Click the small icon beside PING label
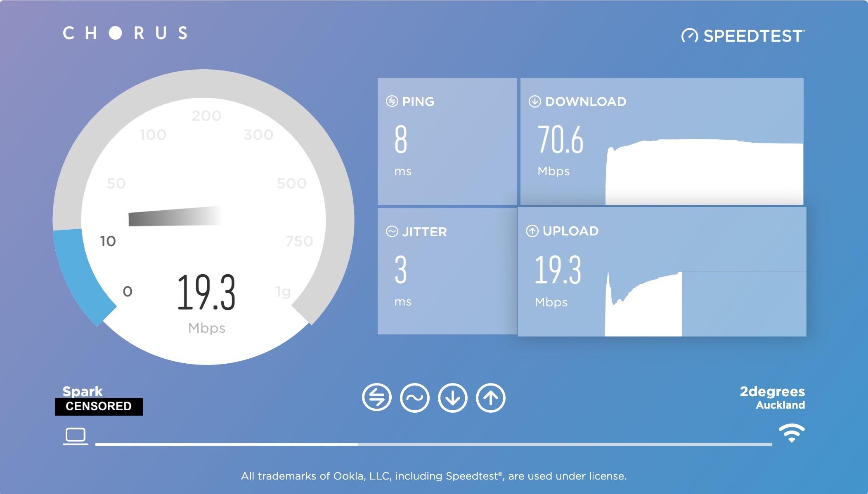 [392, 101]
